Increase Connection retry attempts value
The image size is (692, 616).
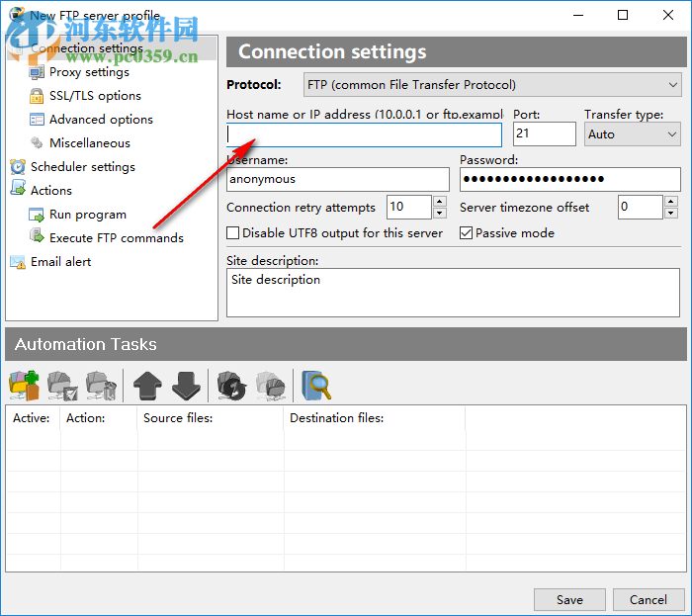pos(439,202)
